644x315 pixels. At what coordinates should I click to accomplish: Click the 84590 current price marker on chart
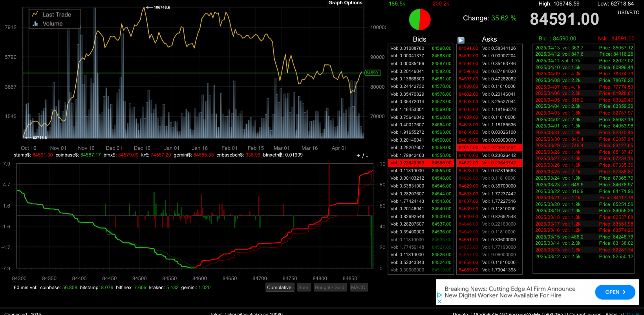point(372,73)
